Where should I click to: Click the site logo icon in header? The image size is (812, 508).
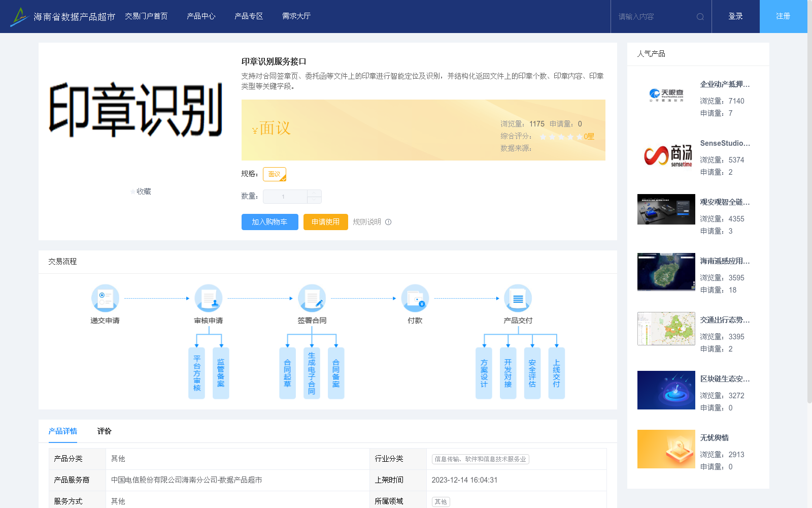(x=19, y=17)
